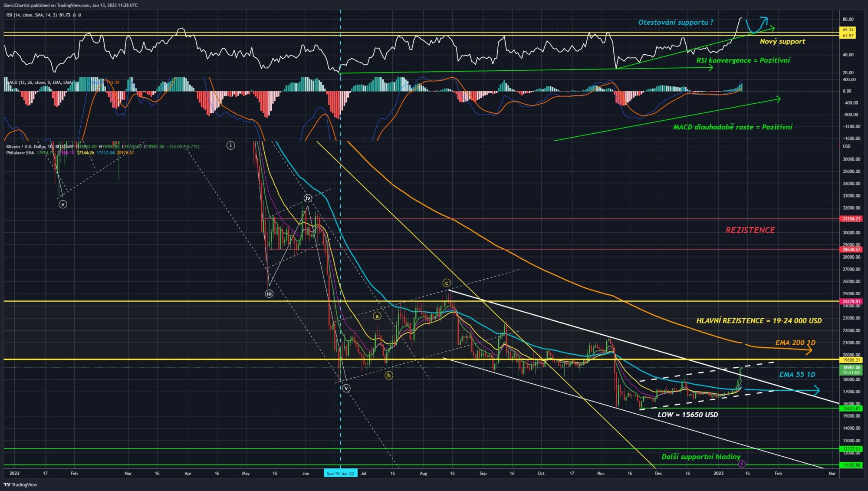Viewport: 868px width, 491px height.
Task: Click the Bitcoin / U.S. Dollar symbol legend
Action: [40, 147]
